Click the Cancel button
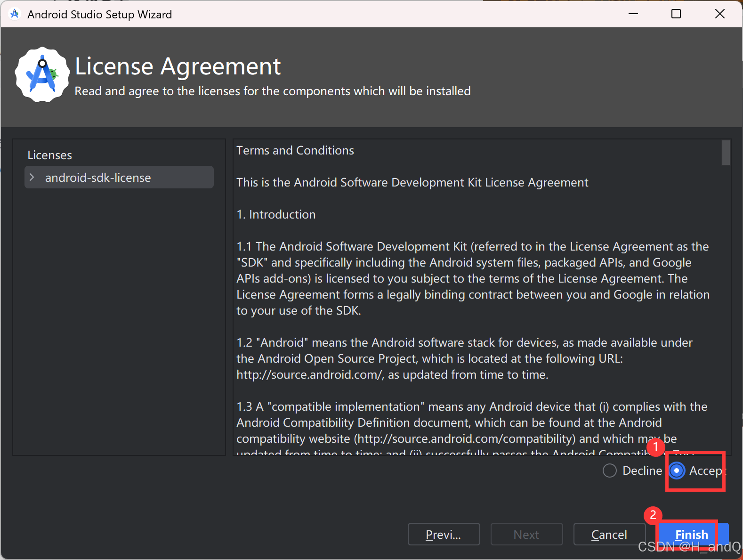The width and height of the screenshot is (743, 560). click(x=609, y=534)
